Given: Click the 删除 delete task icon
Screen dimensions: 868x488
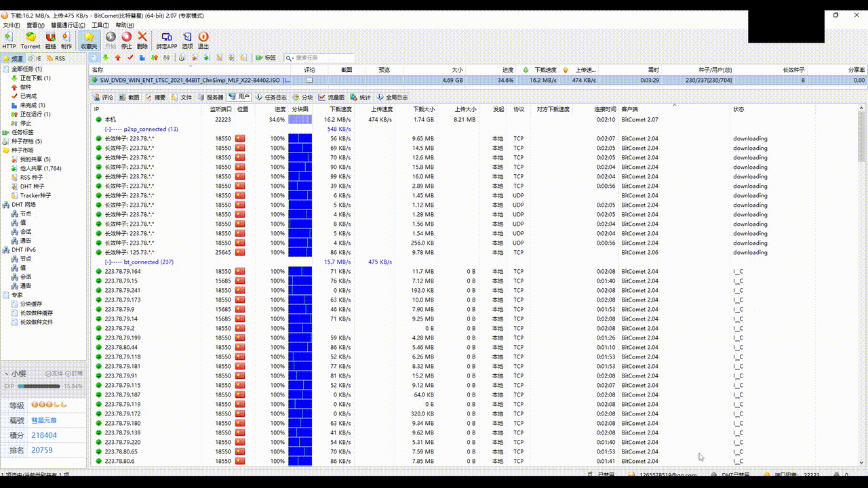Looking at the screenshot, I should pyautogui.click(x=142, y=40).
